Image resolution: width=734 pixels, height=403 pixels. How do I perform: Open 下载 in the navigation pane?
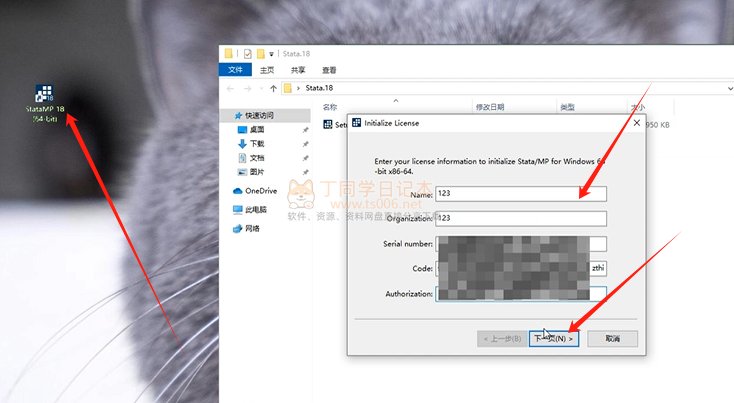point(257,144)
